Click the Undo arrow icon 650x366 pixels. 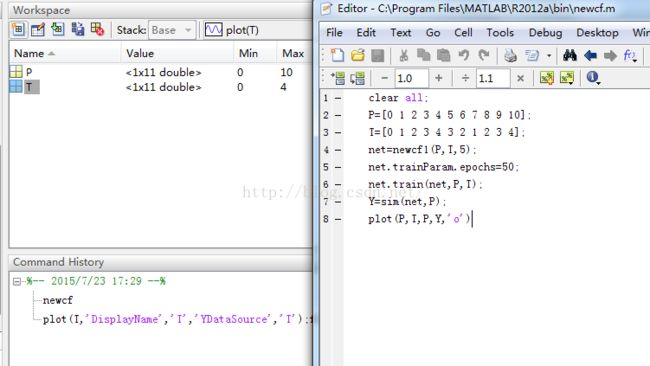tap(464, 55)
